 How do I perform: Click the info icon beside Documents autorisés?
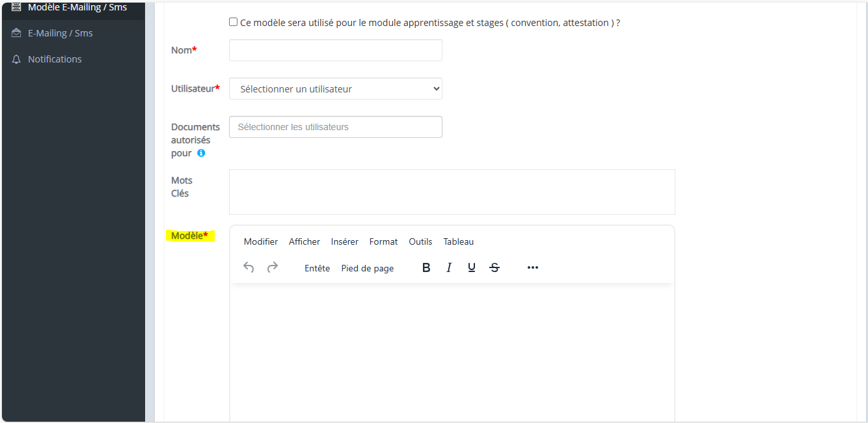click(201, 154)
